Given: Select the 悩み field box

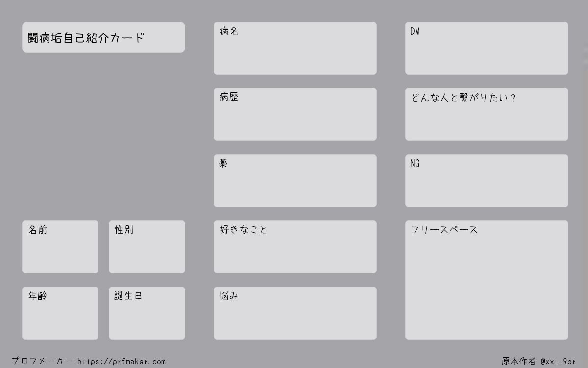Looking at the screenshot, I should pos(295,313).
